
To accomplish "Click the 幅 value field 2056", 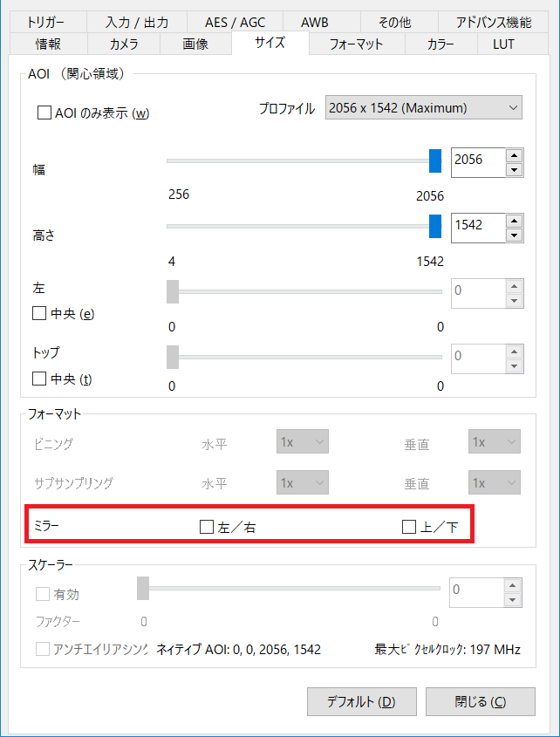I will [478, 162].
